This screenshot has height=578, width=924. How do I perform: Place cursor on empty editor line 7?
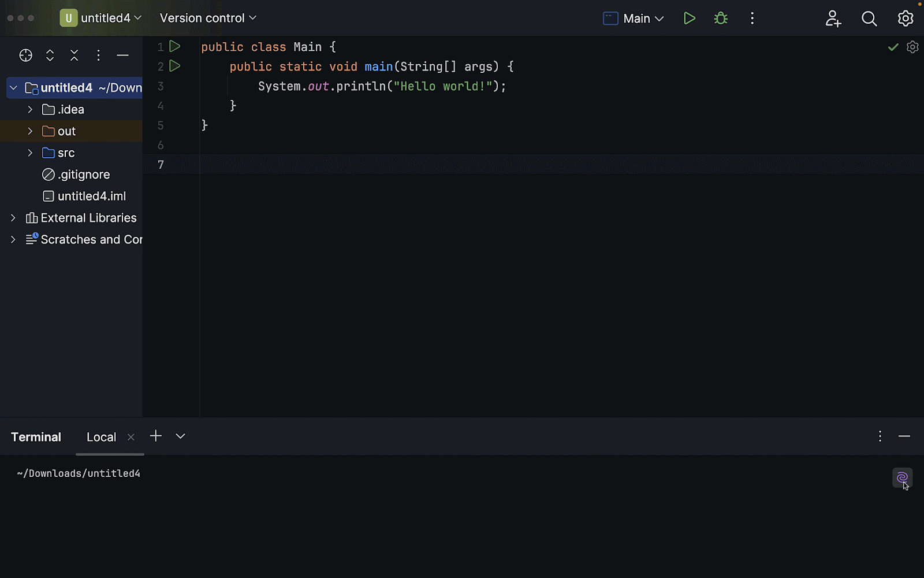click(560, 164)
